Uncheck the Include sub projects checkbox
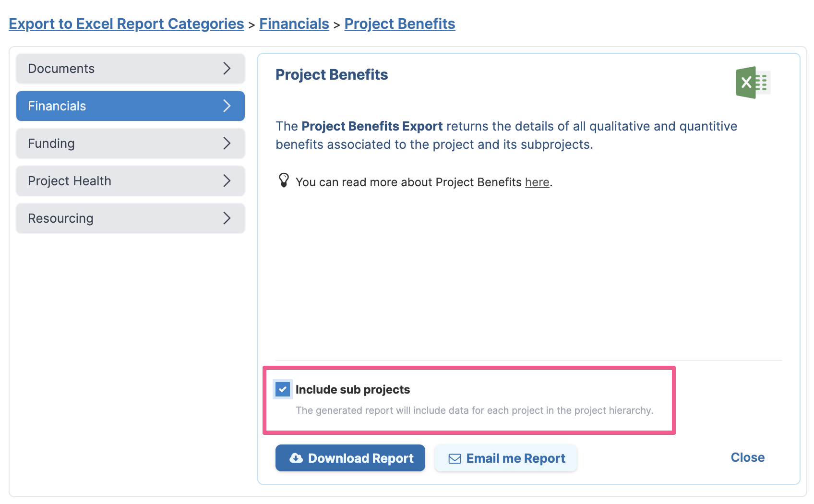Screen dimensions: 814x504 [x=283, y=389]
